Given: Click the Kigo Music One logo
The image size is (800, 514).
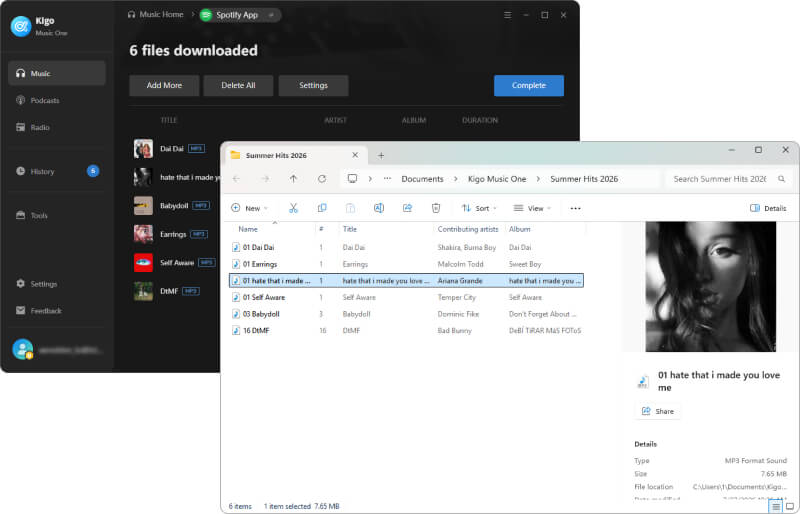Looking at the screenshot, I should [21, 26].
